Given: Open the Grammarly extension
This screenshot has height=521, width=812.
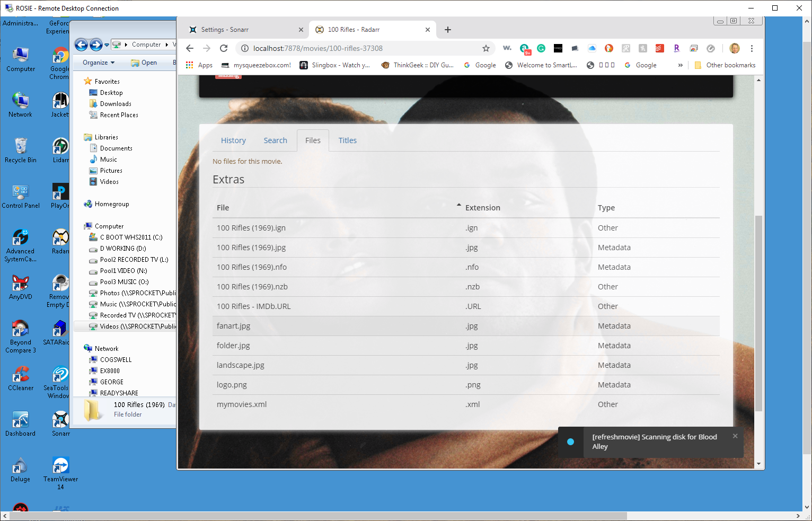Looking at the screenshot, I should (541, 48).
